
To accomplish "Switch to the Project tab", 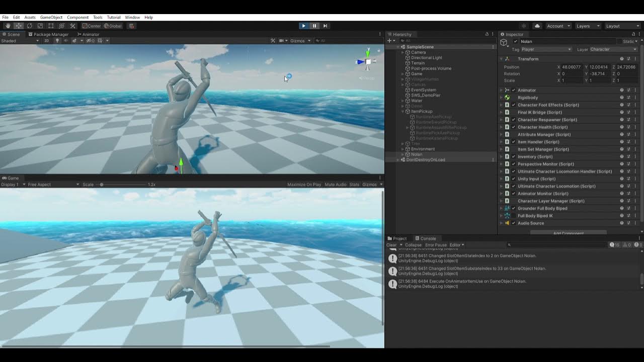I will [x=397, y=238].
